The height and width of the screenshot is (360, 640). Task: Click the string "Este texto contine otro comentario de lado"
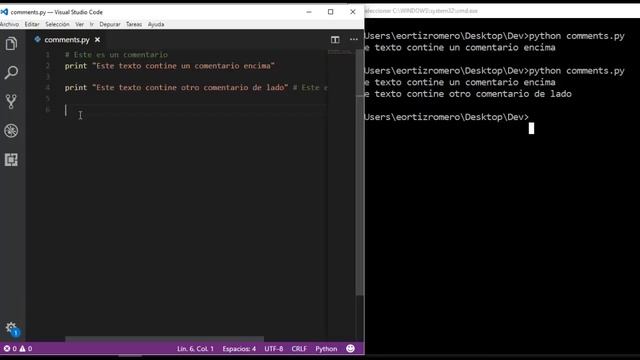[x=190, y=87]
